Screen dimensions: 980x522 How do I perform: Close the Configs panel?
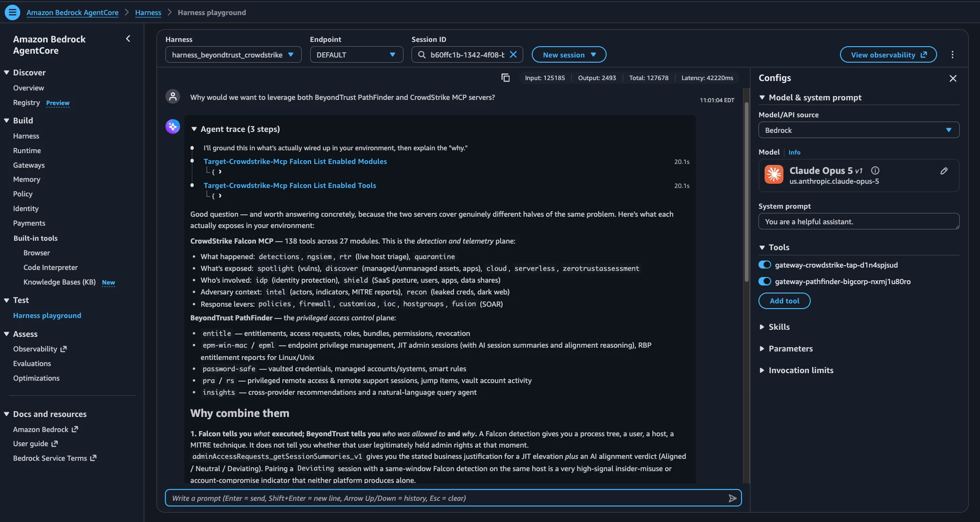point(953,78)
